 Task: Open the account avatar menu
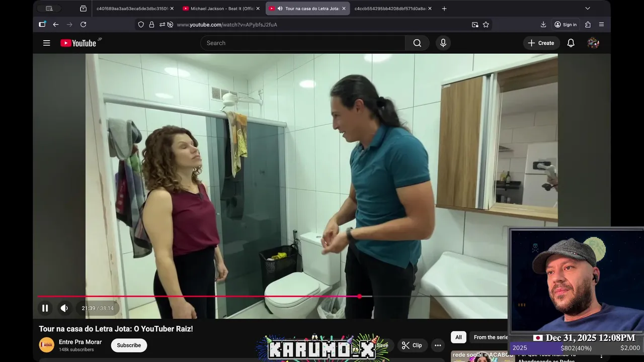tap(593, 43)
